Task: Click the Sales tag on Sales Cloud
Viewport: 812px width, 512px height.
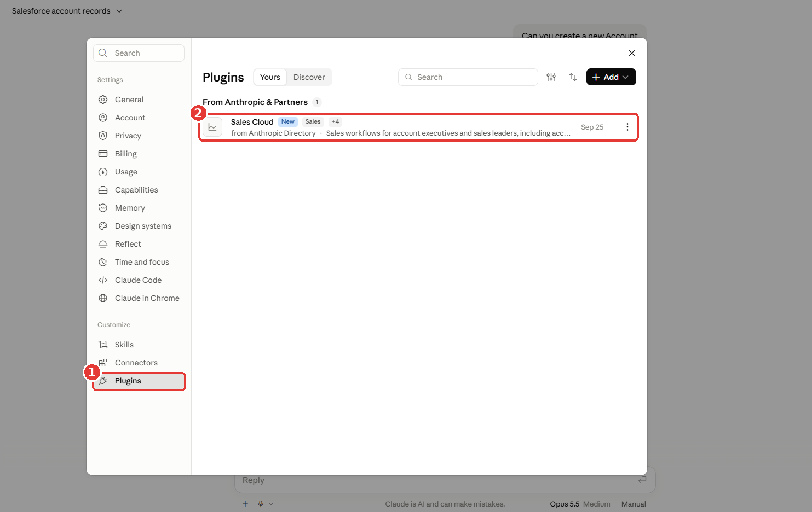Action: coord(313,122)
